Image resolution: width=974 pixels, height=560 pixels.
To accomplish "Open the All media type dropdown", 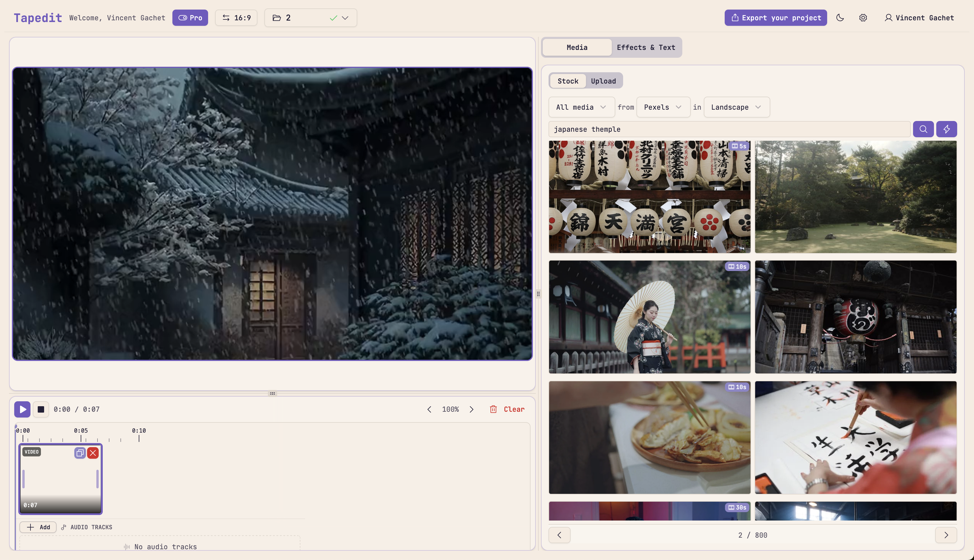I will pyautogui.click(x=581, y=107).
